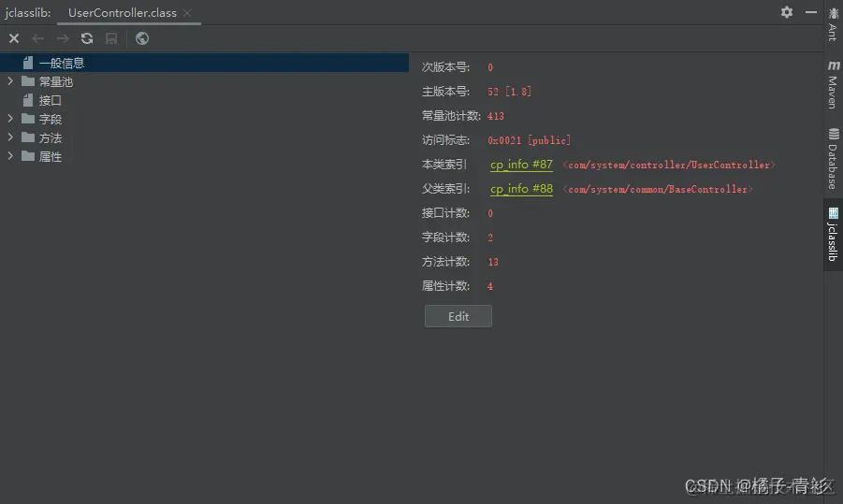Select the 方法 folder node
Image resolution: width=843 pixels, height=504 pixels.
pyautogui.click(x=50, y=138)
